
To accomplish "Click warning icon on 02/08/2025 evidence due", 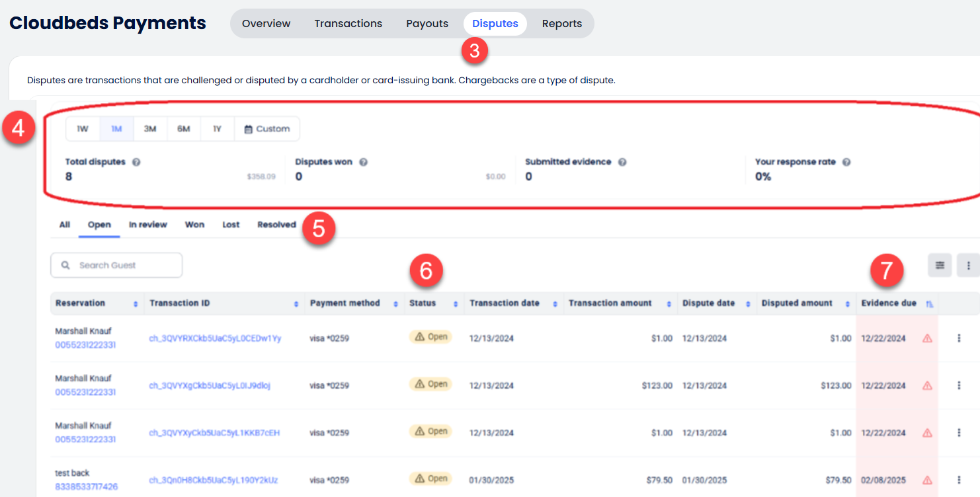I will (927, 480).
